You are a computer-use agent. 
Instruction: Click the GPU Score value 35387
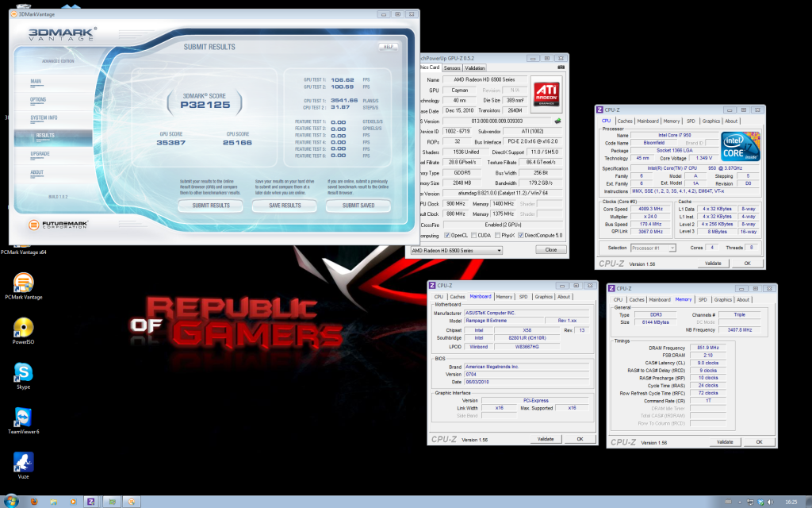coord(171,143)
